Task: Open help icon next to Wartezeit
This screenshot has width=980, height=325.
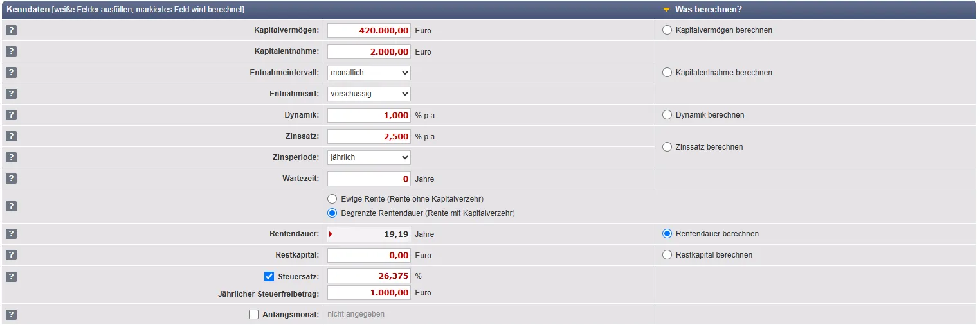Action: (x=11, y=179)
